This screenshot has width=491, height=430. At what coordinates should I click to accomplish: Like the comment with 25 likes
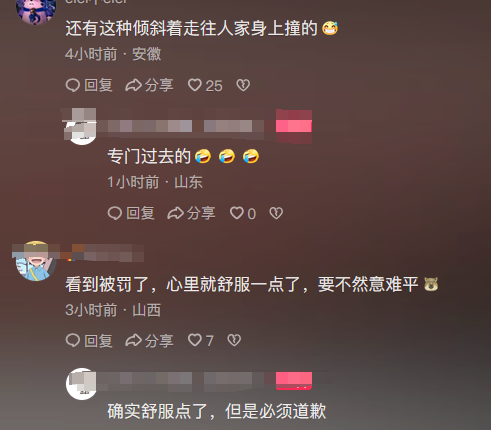point(205,85)
